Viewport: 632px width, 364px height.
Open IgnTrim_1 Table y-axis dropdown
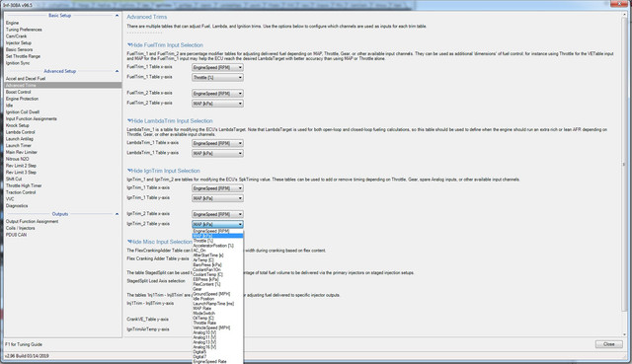[217, 198]
